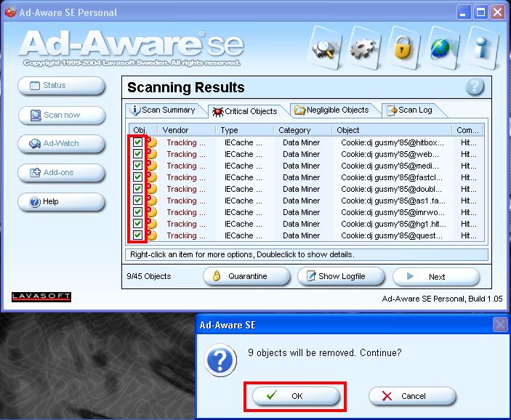This screenshot has width=511, height=420.
Task: Sort by the Vendor column header
Action: 186,130
